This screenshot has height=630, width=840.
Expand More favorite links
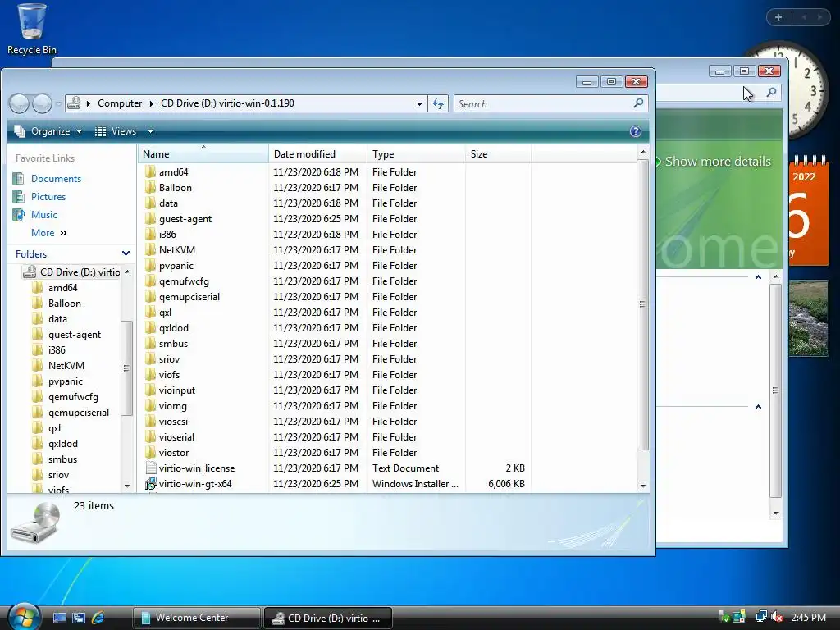click(x=48, y=233)
